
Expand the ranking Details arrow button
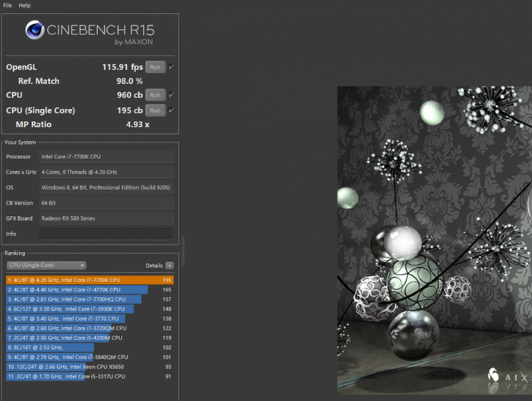(x=169, y=266)
